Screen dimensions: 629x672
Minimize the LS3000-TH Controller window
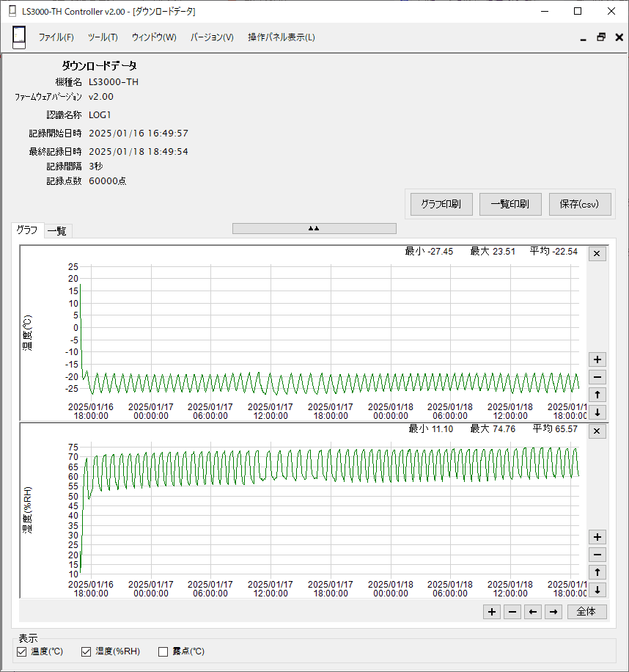[x=545, y=11]
